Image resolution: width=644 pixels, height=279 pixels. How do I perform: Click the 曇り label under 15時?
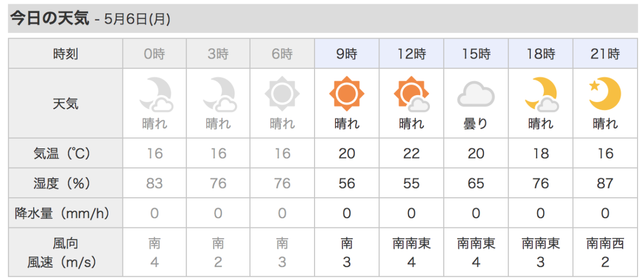tap(475, 124)
